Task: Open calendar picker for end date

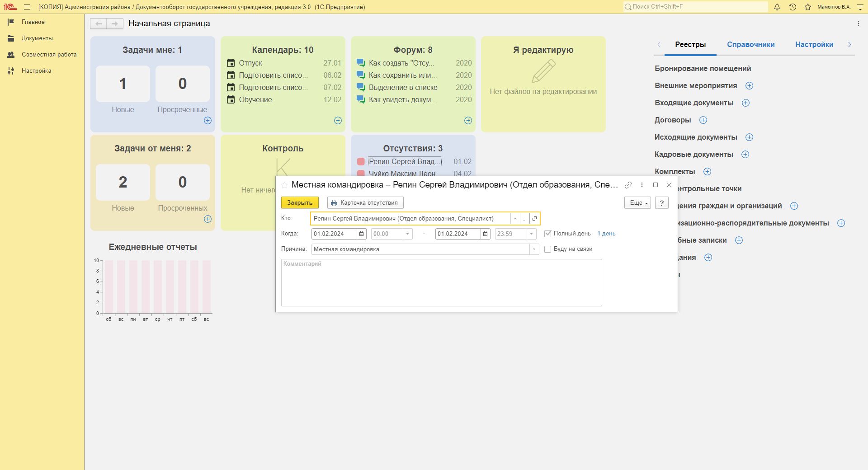Action: tap(485, 234)
